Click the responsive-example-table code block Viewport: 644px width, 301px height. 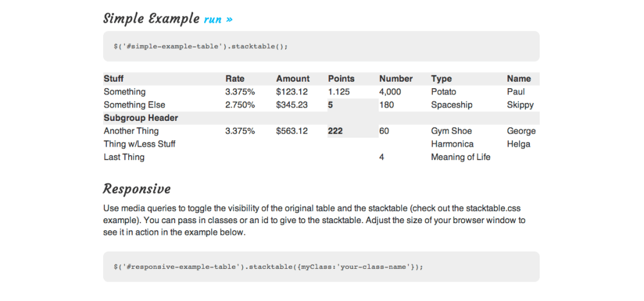click(267, 266)
